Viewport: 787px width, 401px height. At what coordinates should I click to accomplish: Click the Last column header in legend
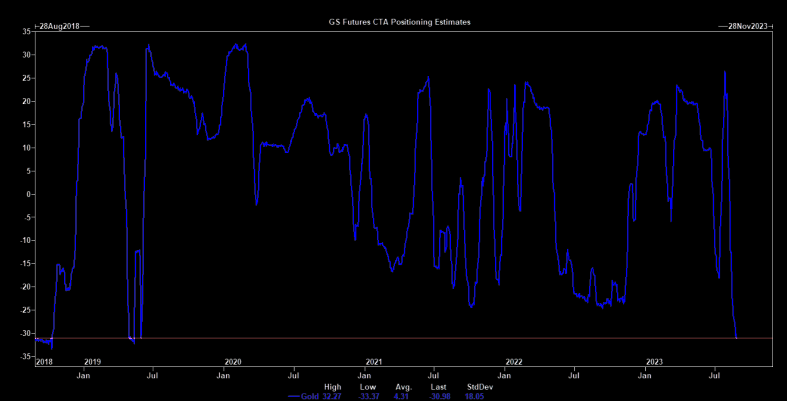[437, 386]
